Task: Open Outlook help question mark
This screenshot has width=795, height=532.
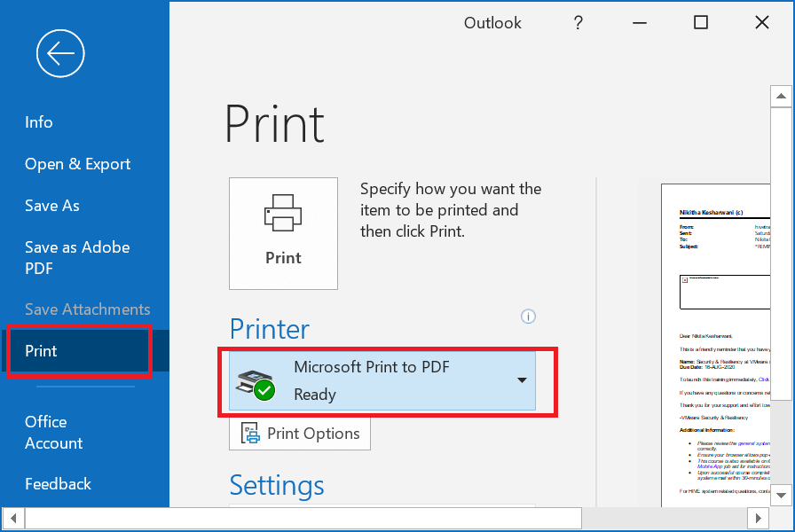Action: pyautogui.click(x=578, y=22)
